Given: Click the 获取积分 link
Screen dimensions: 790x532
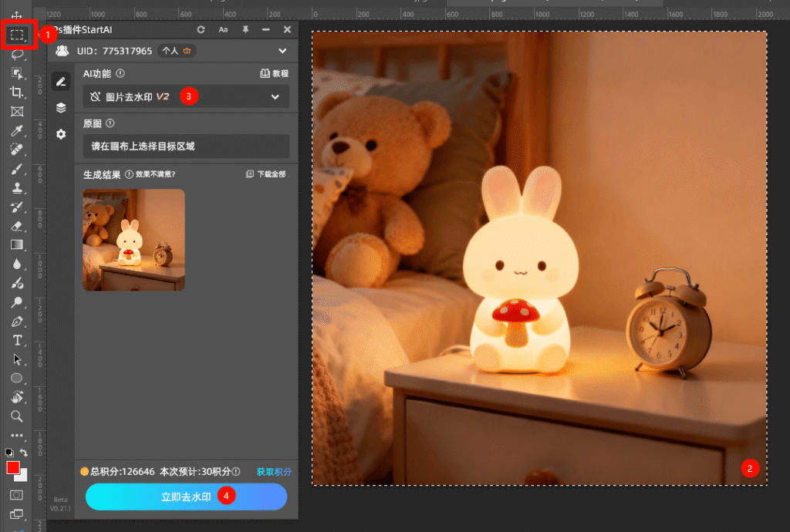Looking at the screenshot, I should (x=273, y=471).
